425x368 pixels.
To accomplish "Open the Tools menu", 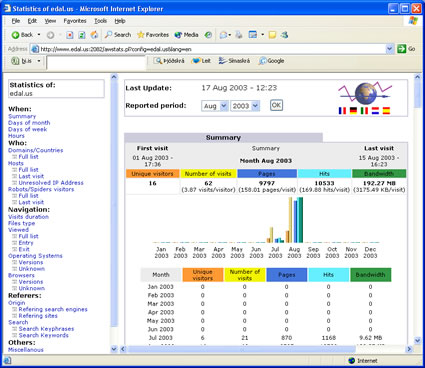I will point(100,21).
